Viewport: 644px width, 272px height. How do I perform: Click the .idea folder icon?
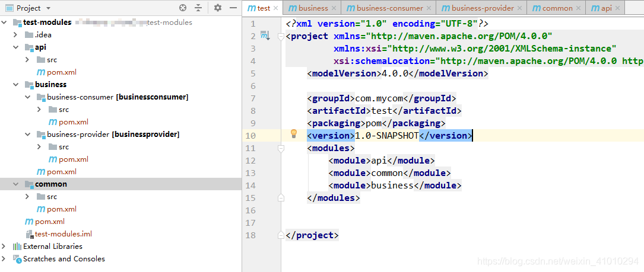tap(28, 35)
